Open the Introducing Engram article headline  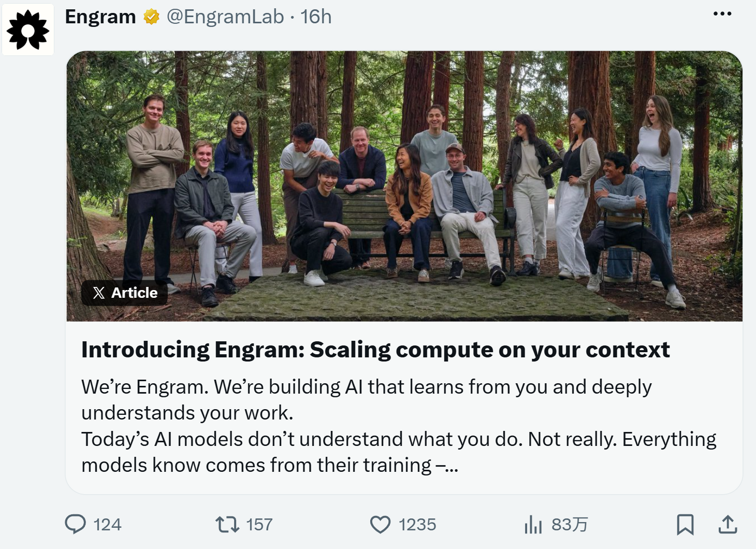[x=375, y=350]
